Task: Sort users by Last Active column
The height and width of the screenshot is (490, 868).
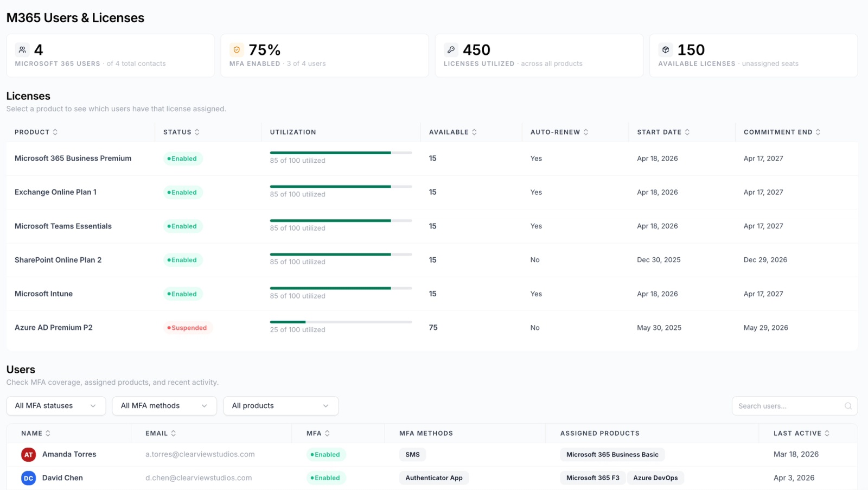Action: coord(801,433)
